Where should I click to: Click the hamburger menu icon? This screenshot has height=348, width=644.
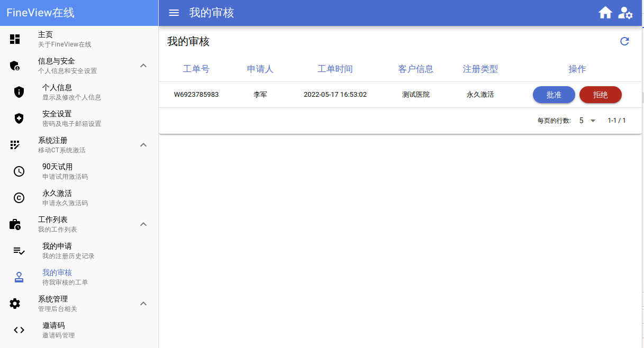click(x=174, y=13)
